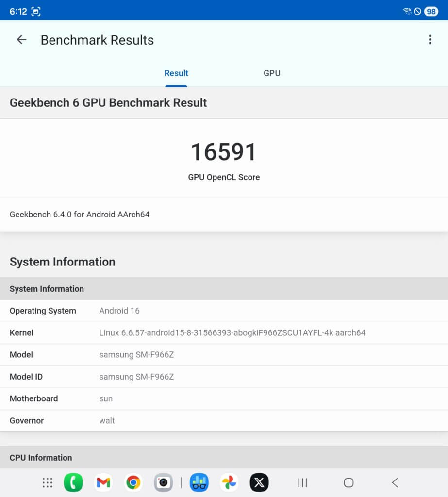Open Gmail from the taskbar
Screen dimensions: 448x497
pyautogui.click(x=103, y=482)
